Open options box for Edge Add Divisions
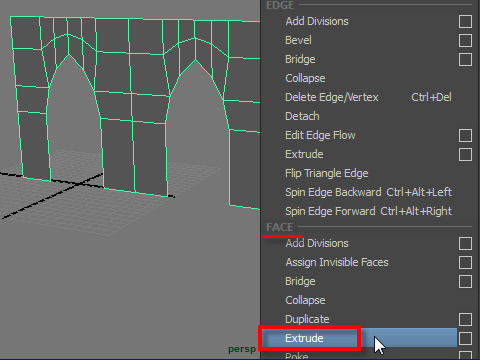The image size is (480, 360). point(465,21)
